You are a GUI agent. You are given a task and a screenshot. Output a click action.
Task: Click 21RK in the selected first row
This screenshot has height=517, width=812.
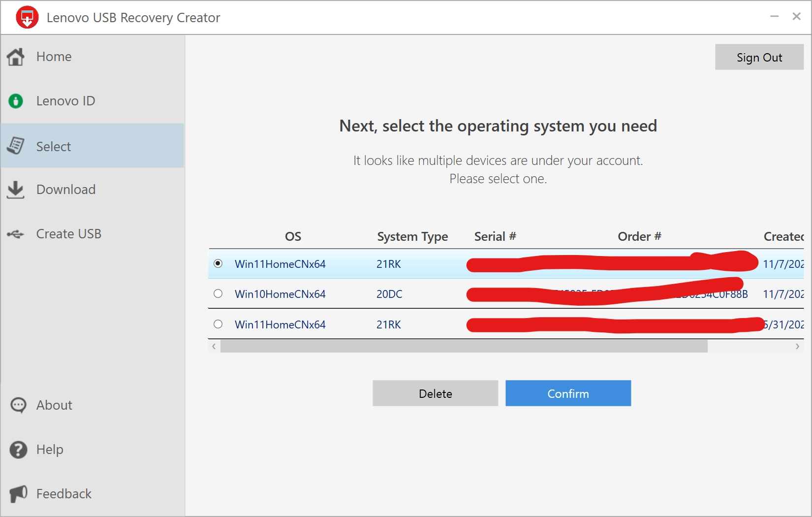click(x=389, y=264)
